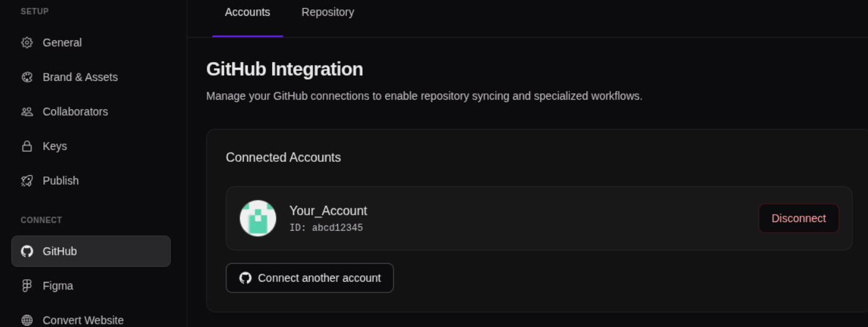Click the Keys lock icon
Image resolution: width=868 pixels, height=327 pixels.
coord(26,146)
